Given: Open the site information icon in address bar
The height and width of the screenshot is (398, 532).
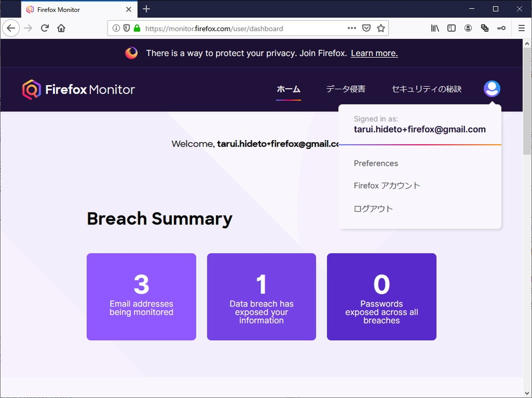Looking at the screenshot, I should (x=116, y=28).
